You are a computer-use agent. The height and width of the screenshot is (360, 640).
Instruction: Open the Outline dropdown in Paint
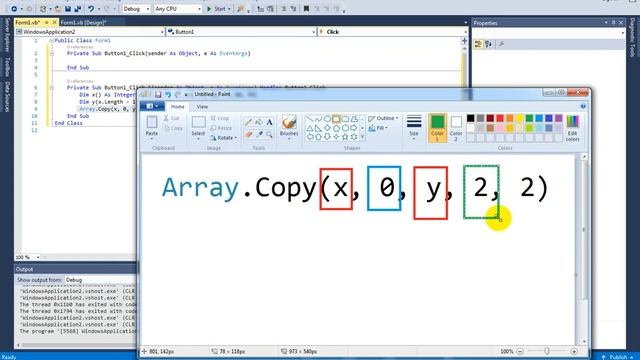[383, 118]
